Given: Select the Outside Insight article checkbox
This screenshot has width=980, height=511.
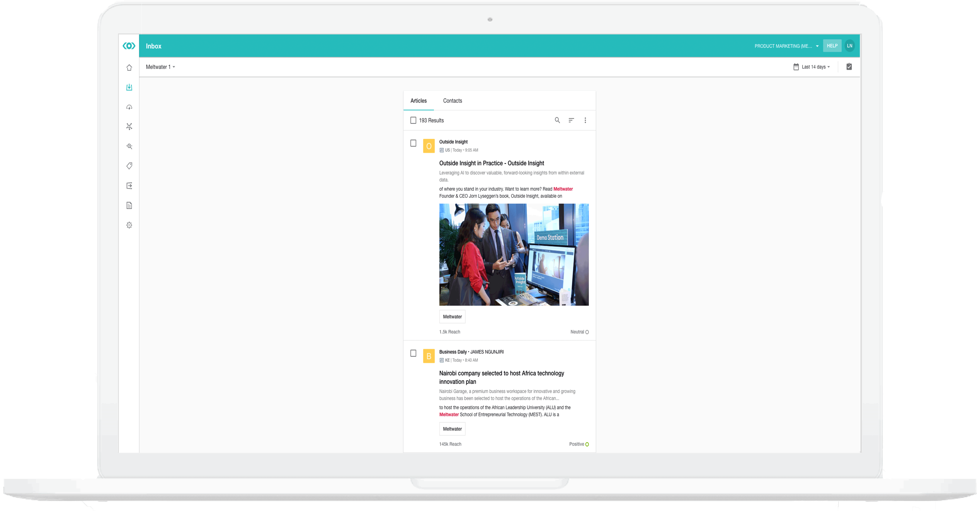Looking at the screenshot, I should point(413,143).
